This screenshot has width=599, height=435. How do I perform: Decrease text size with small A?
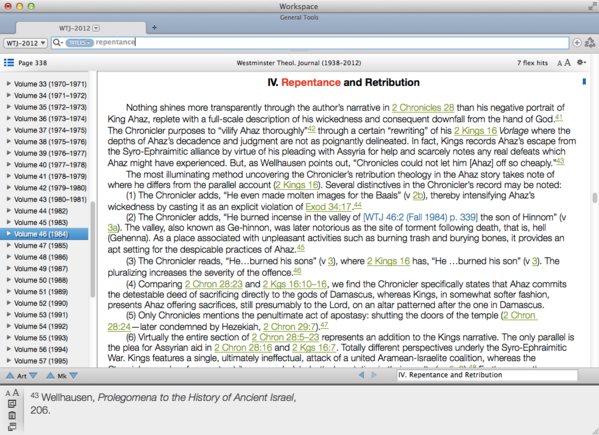pyautogui.click(x=559, y=63)
